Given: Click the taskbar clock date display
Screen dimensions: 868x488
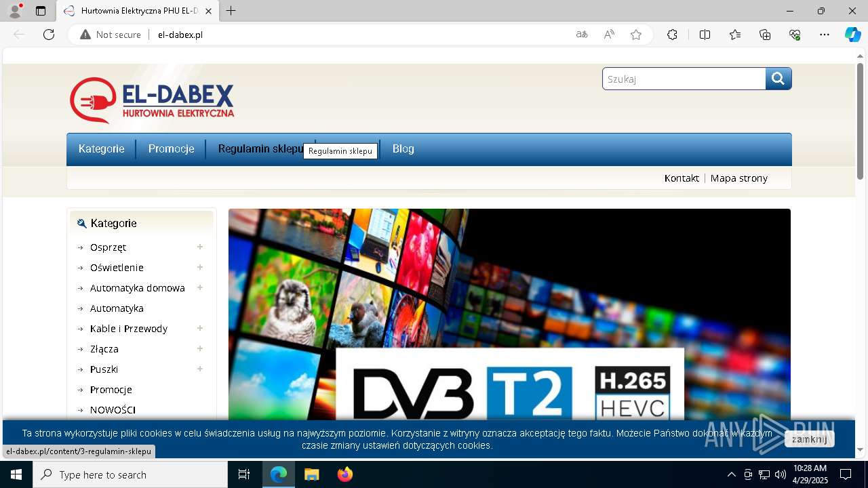Looking at the screenshot, I should pyautogui.click(x=810, y=474).
